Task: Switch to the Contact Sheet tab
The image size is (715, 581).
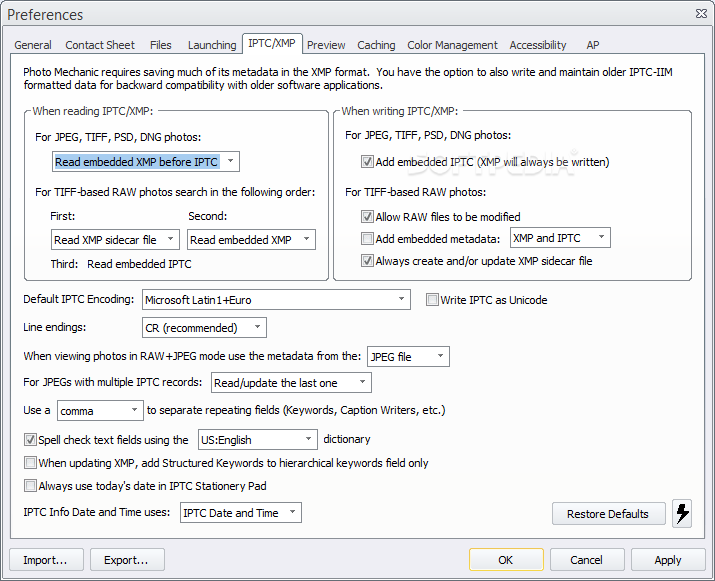Action: pos(100,45)
